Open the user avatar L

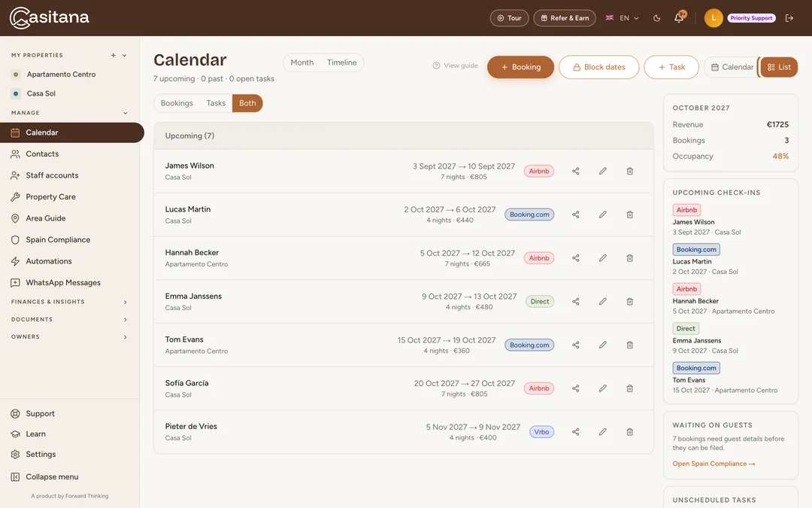point(714,18)
